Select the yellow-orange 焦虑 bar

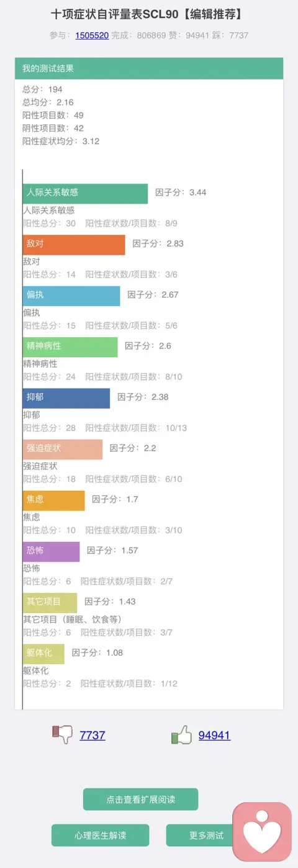53,500
